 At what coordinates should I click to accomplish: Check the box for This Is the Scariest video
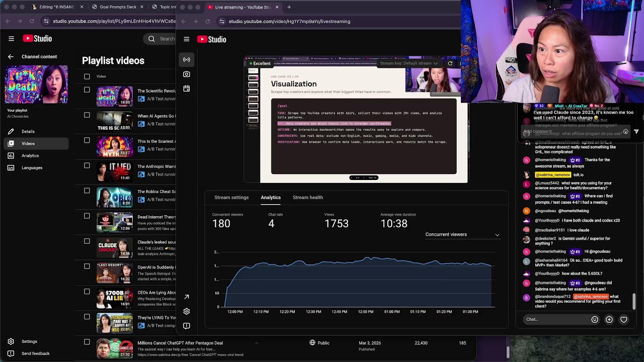[x=87, y=140]
